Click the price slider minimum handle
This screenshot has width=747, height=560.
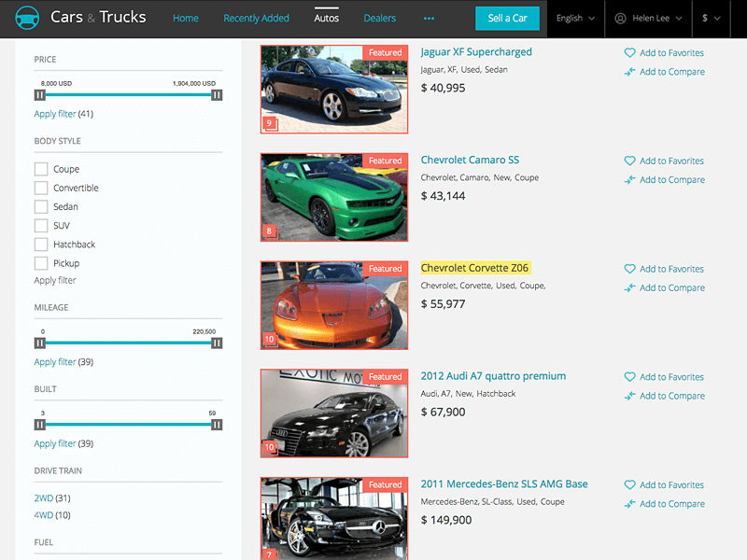point(40,95)
